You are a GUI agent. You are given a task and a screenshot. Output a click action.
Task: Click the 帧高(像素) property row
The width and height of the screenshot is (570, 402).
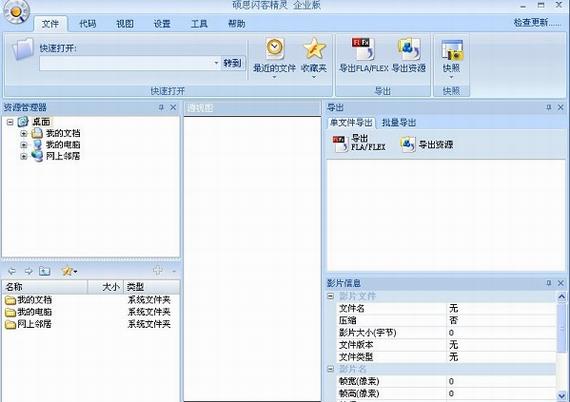tap(446, 393)
